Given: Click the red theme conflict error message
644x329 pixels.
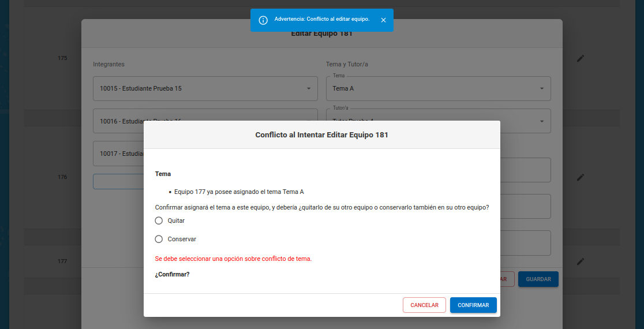Looking at the screenshot, I should coord(233,259).
